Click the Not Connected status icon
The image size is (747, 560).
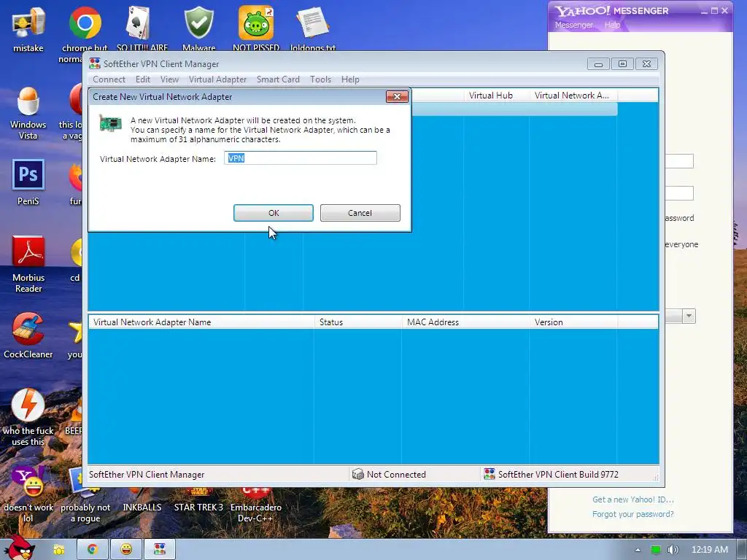coord(357,474)
